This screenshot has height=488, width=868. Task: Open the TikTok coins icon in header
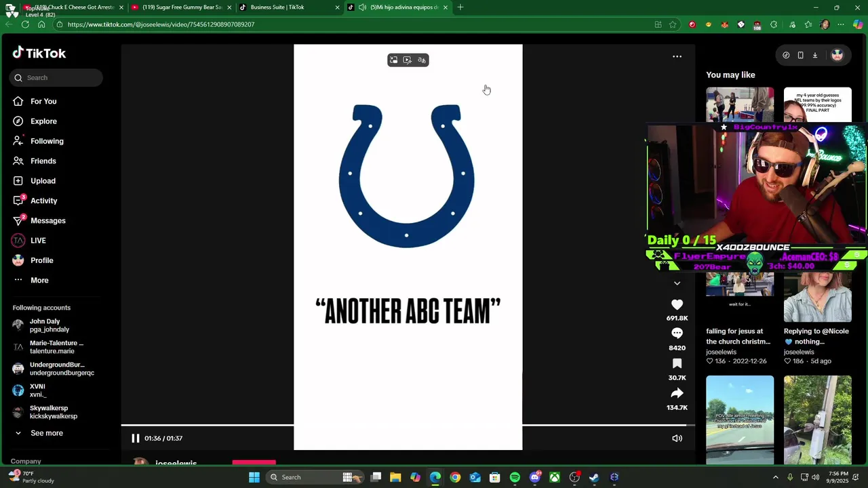pos(786,56)
